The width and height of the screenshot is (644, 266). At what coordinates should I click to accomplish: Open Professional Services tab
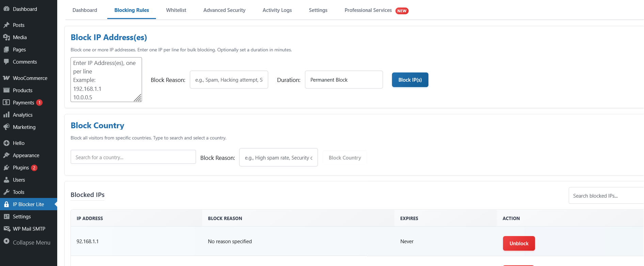368,10
